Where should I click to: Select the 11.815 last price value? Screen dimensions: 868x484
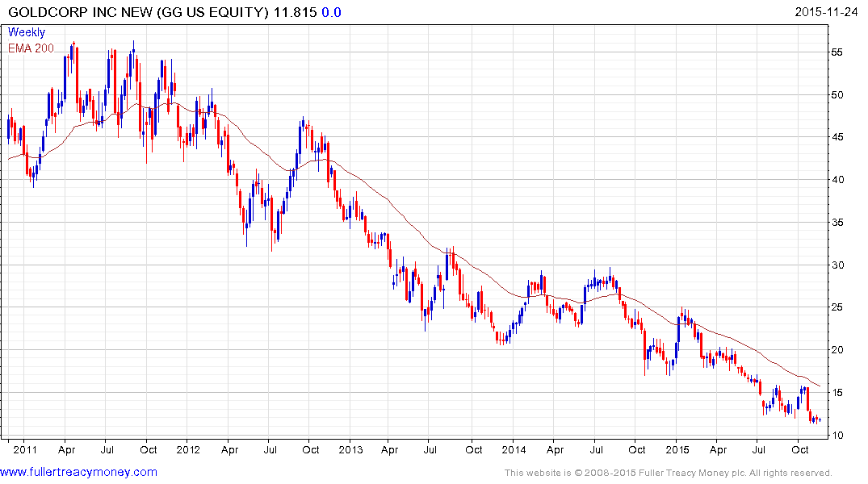coord(296,12)
